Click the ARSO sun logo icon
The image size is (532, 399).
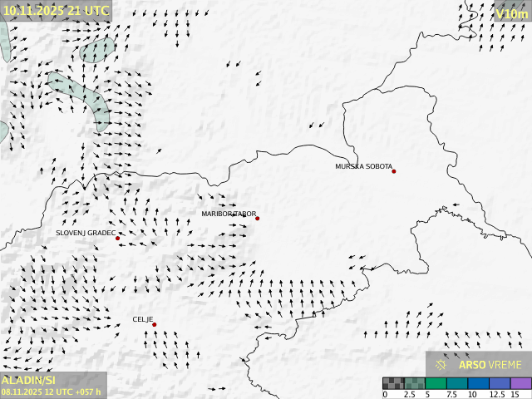(441, 364)
